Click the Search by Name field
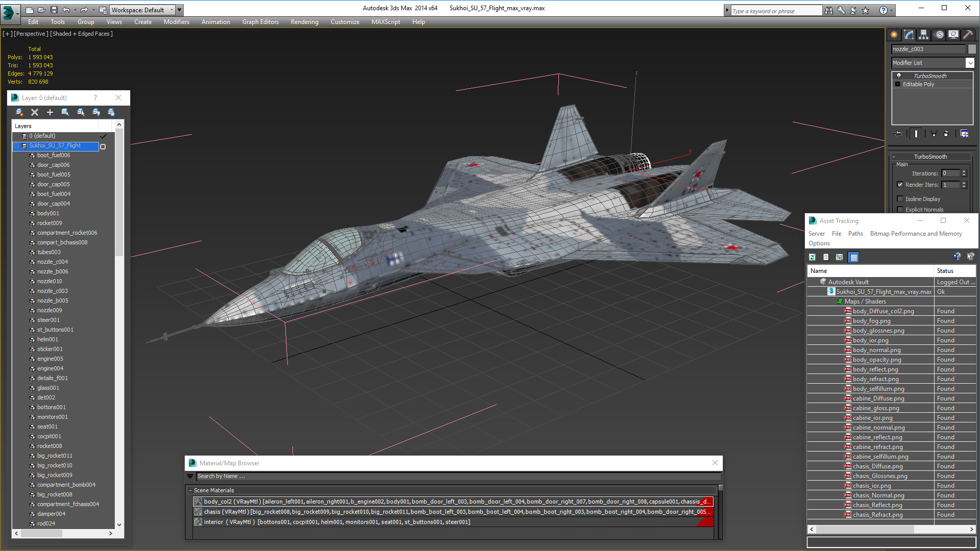Screen dimensions: 980x551 click(458, 476)
